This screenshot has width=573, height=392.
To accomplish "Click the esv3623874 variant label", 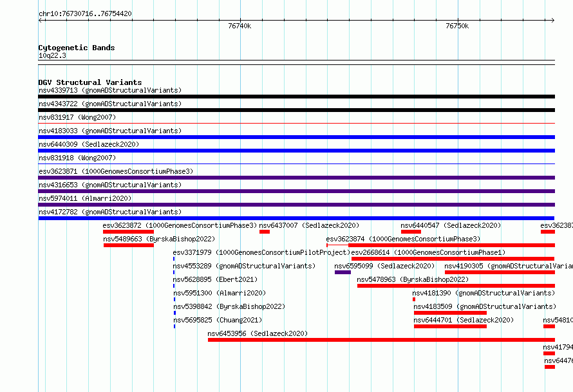I will (403, 239).
